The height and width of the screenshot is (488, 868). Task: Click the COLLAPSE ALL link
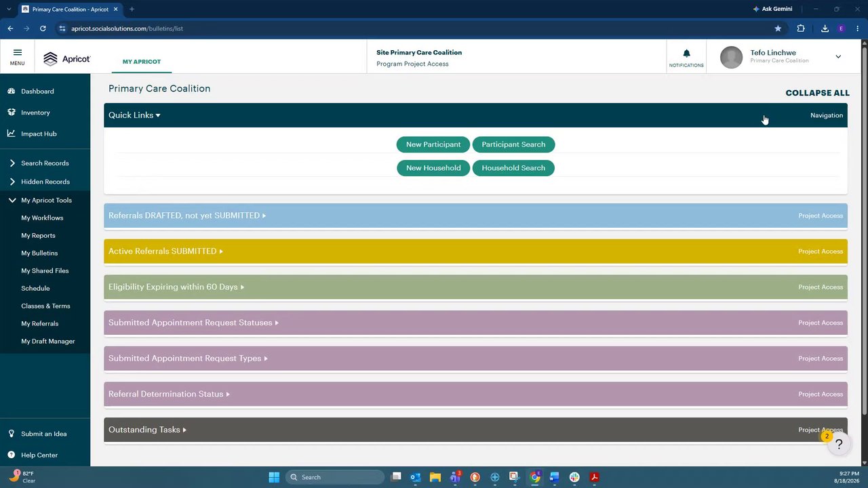click(x=817, y=93)
